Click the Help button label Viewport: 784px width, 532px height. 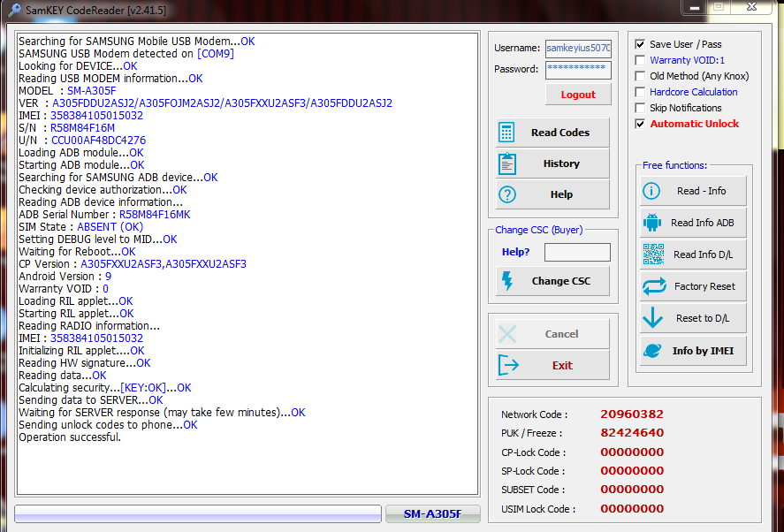pyautogui.click(x=561, y=194)
